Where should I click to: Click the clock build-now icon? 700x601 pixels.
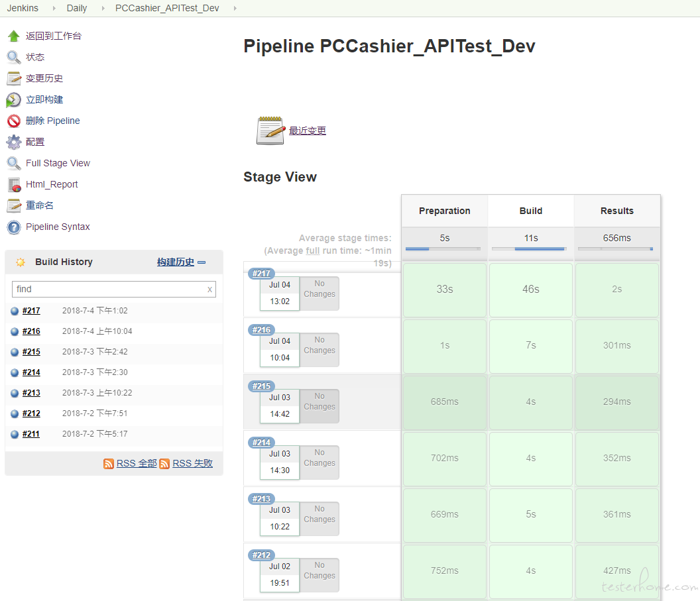tap(14, 100)
